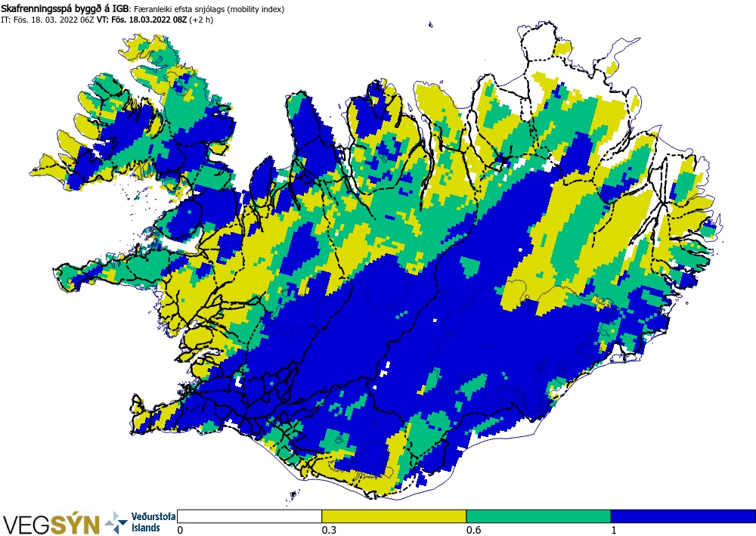Click the green legend color segment
The width and height of the screenshot is (756, 536).
pyautogui.click(x=538, y=516)
